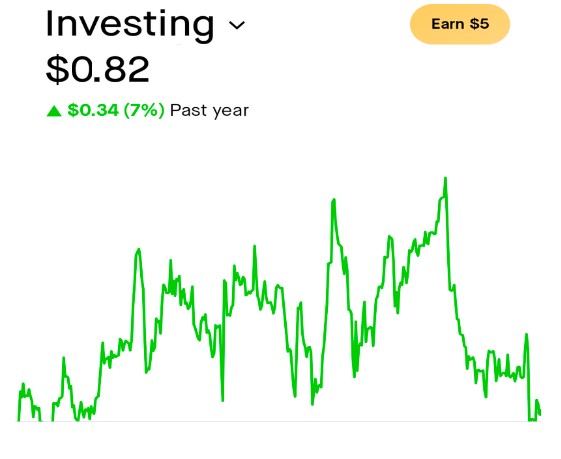This screenshot has width=561, height=459.
Task: Click the $5 text inside the Earn button
Action: [479, 24]
